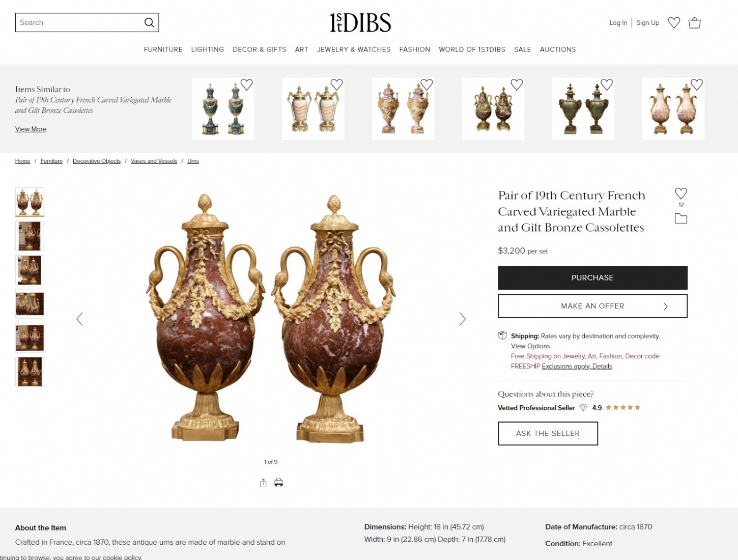This screenshot has width=738, height=560.
Task: Print the listing with printer icon
Action: pos(279,483)
